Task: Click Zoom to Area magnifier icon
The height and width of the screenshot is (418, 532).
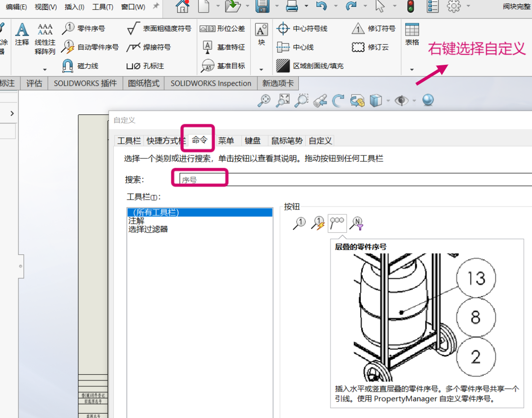Action: tap(301, 100)
